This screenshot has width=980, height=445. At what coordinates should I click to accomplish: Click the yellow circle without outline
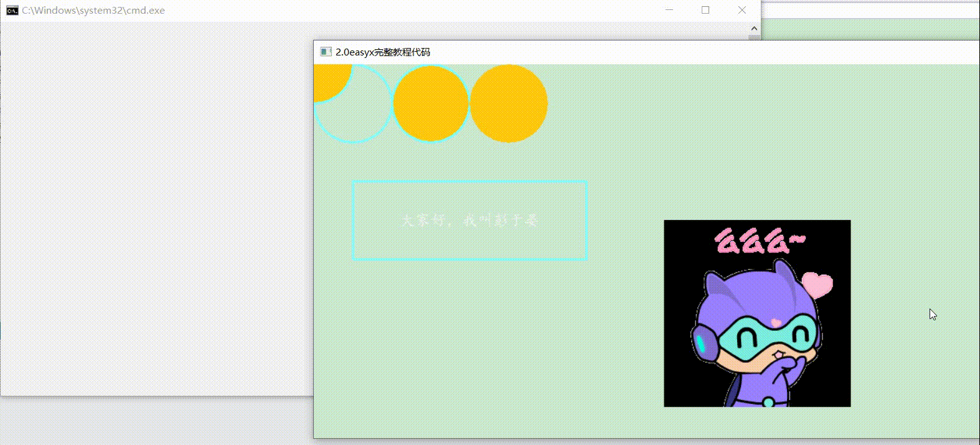point(509,103)
